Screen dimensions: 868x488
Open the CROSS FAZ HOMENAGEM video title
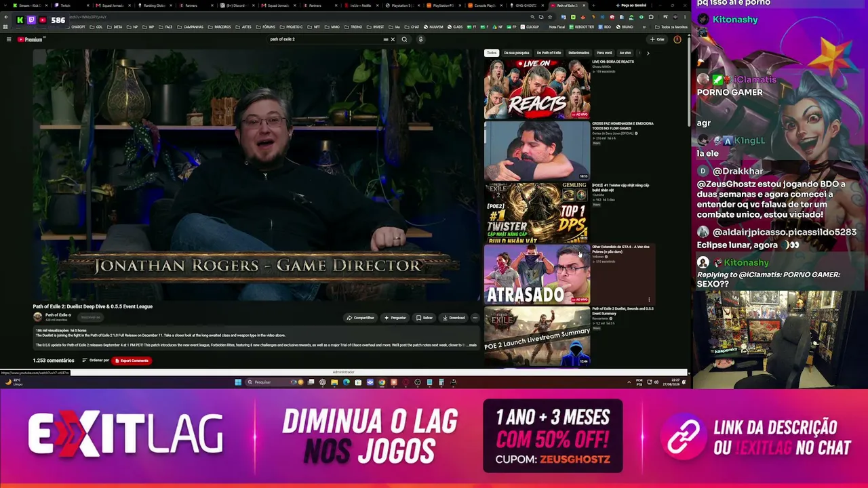(623, 125)
